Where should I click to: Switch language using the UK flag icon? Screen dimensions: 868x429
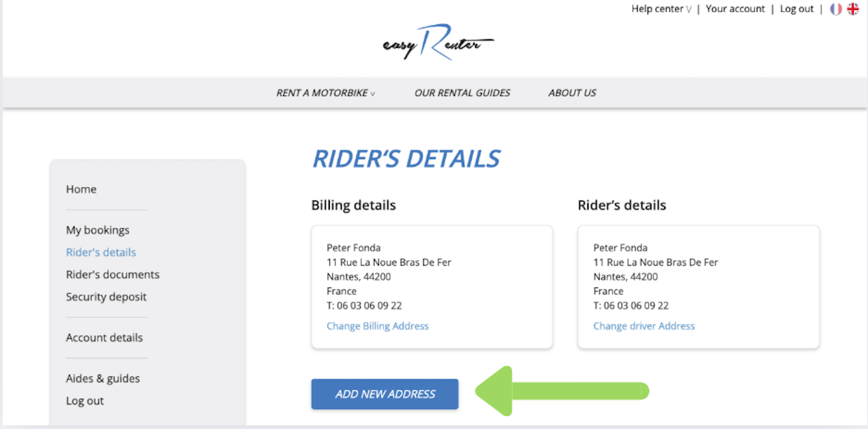pyautogui.click(x=853, y=9)
